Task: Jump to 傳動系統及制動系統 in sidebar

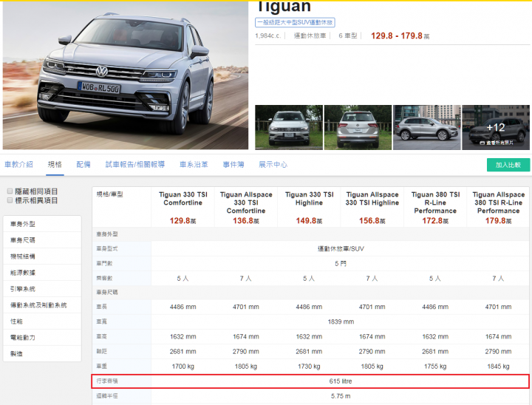Action: 42,305
